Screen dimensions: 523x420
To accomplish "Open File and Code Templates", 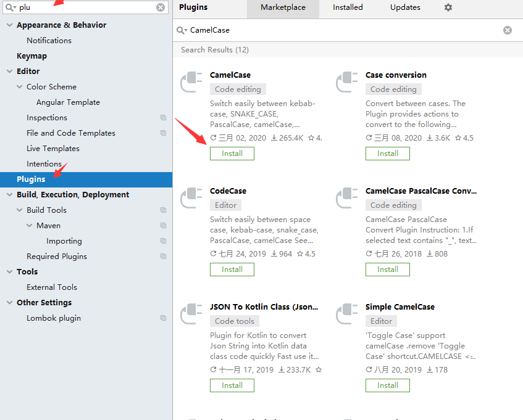I will point(71,133).
